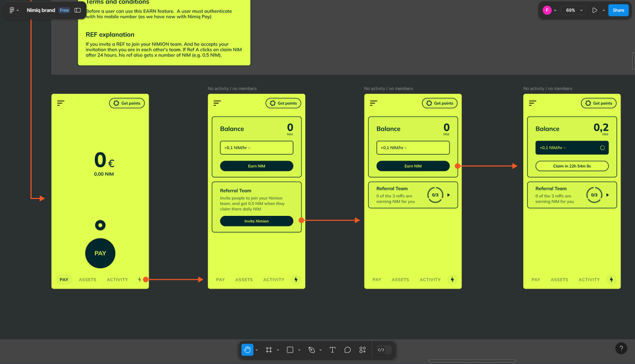Click the loading spinner in the dark NIM/hr field
The height and width of the screenshot is (364, 635).
tap(602, 148)
